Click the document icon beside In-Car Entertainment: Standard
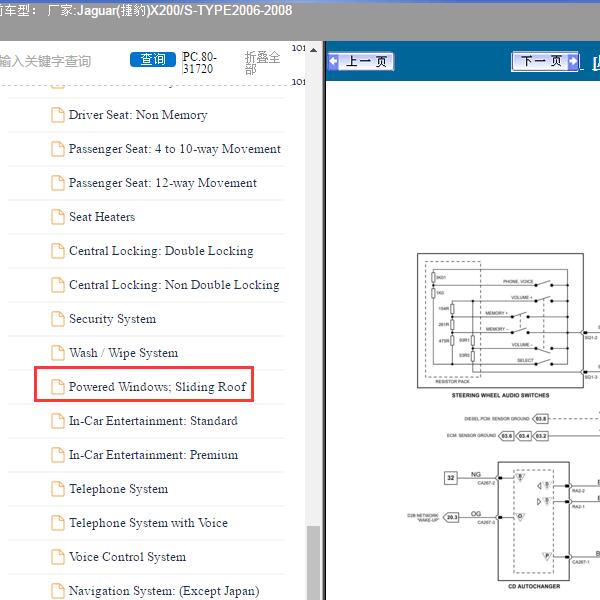Viewport: 600px width, 600px height. [x=58, y=421]
